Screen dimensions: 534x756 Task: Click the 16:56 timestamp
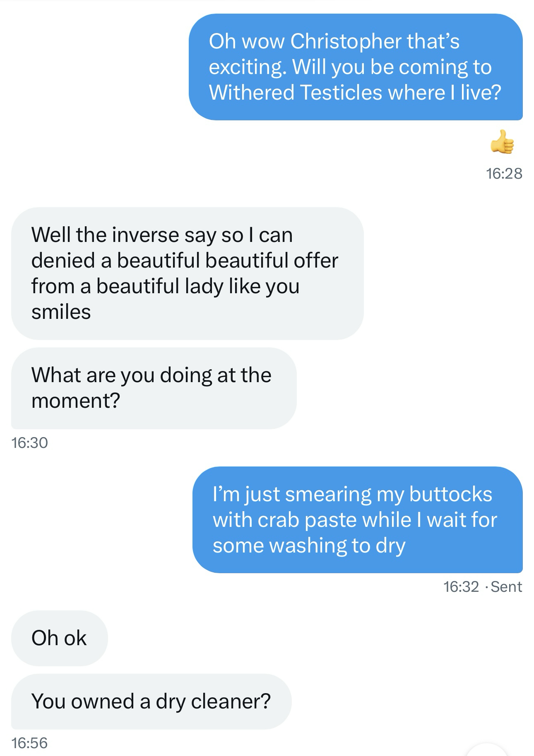pos(30,743)
